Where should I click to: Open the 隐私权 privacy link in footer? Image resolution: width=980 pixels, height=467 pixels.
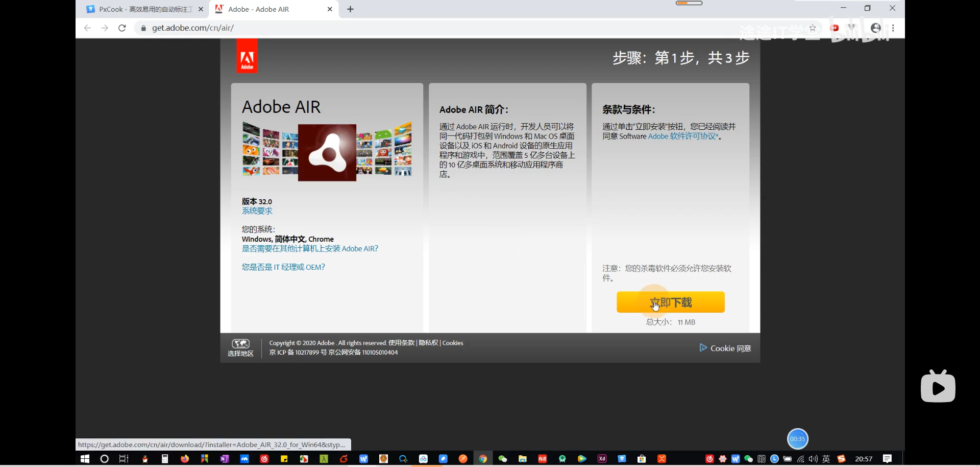(428, 343)
